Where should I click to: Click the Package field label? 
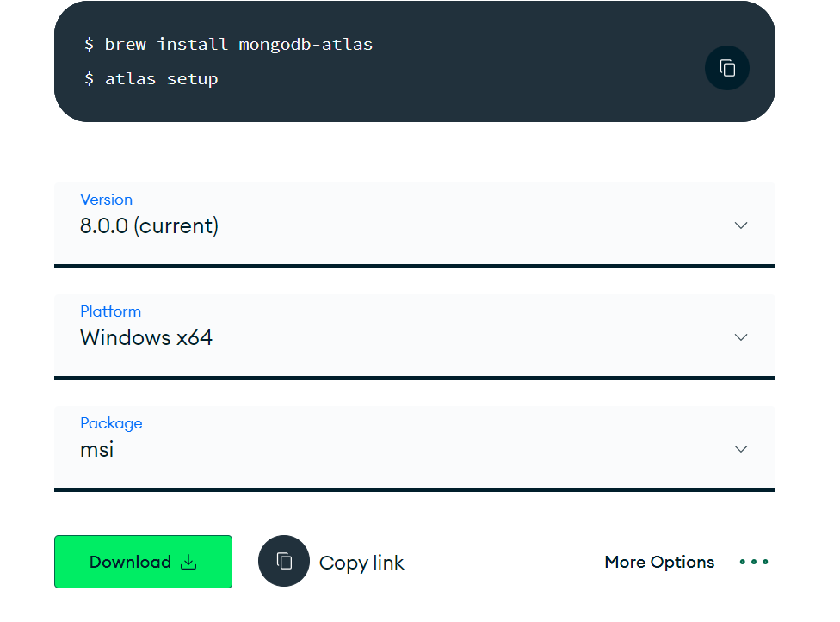111,423
